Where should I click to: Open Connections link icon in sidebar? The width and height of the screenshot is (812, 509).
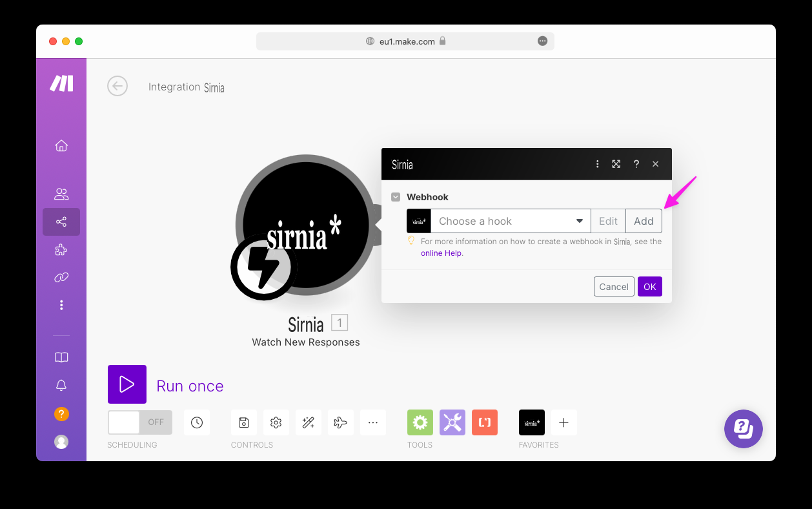[x=61, y=277]
